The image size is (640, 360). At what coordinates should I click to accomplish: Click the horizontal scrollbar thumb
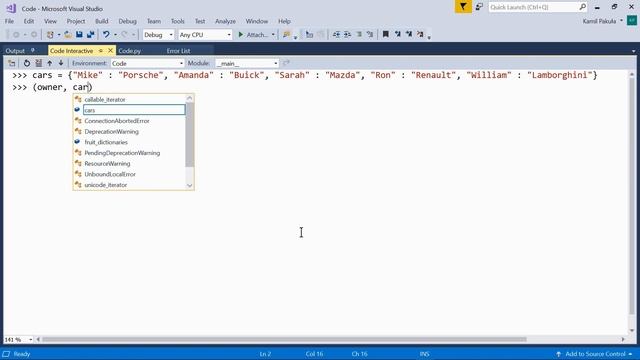tap(284, 340)
